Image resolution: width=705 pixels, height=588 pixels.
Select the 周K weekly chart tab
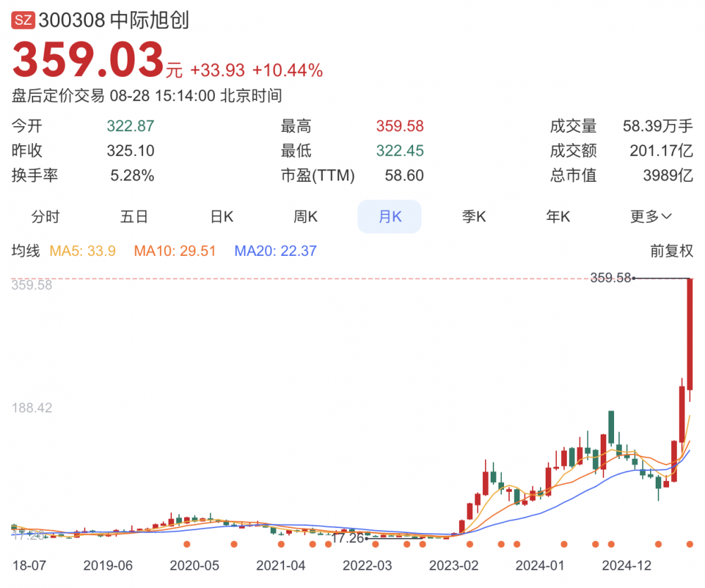305,216
